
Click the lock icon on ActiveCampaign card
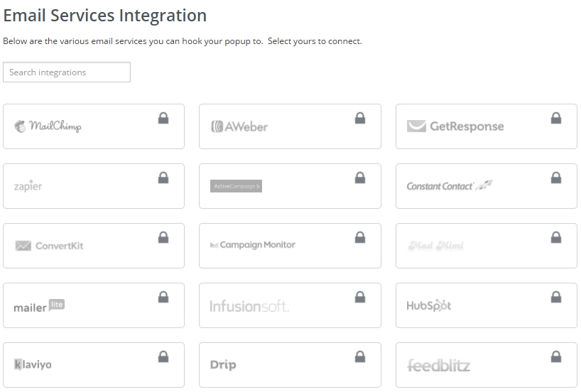(x=360, y=178)
